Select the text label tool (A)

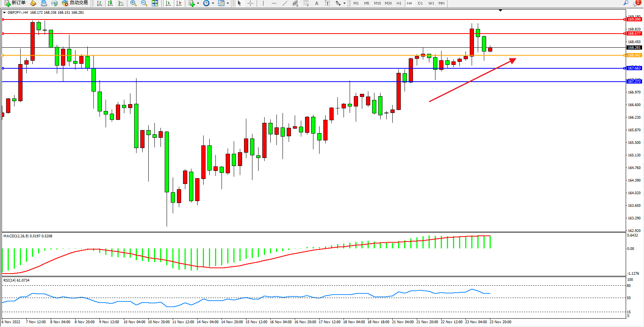316,3
